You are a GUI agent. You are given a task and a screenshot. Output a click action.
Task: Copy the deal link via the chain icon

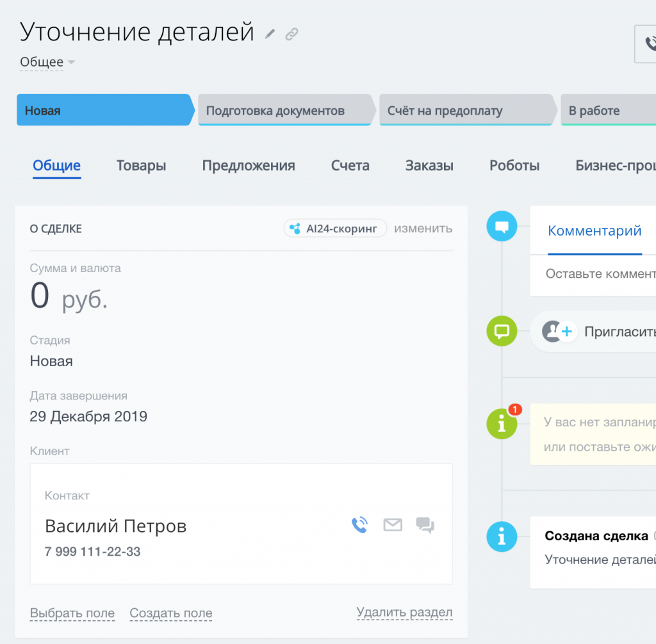click(292, 34)
